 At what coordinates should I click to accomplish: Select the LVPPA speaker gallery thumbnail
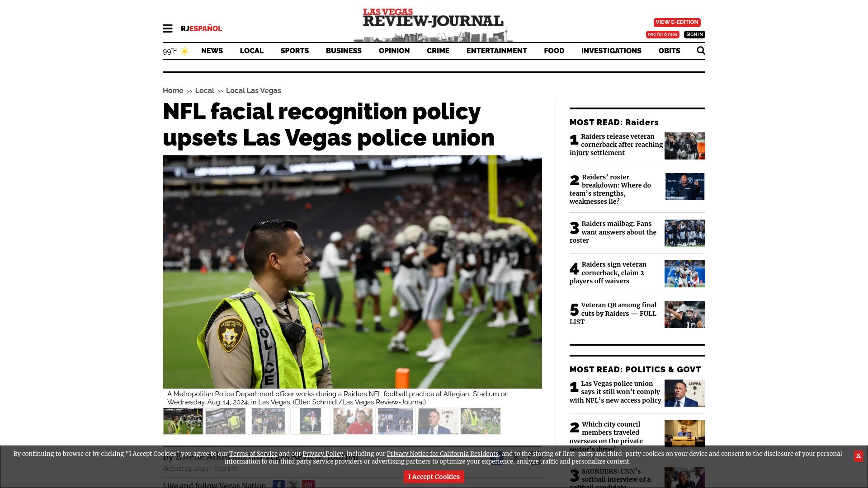[438, 421]
